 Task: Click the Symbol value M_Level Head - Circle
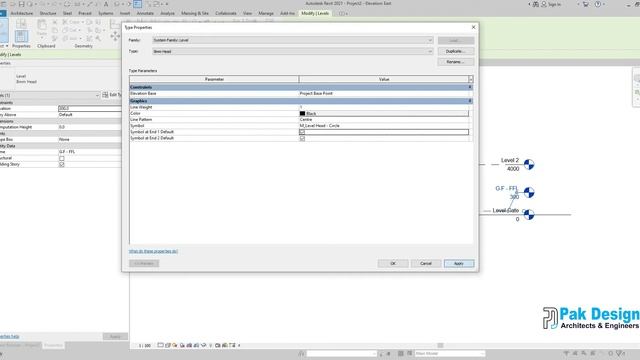[384, 126]
